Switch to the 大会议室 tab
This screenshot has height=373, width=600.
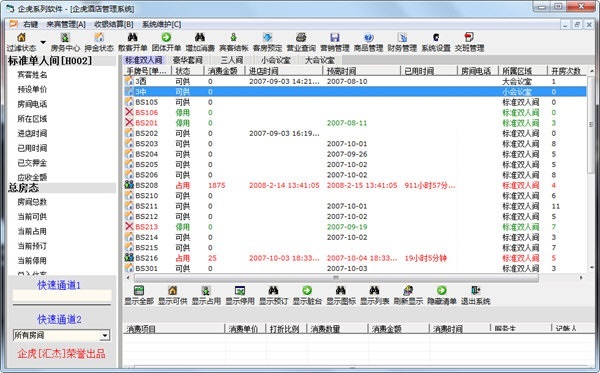click(x=320, y=60)
